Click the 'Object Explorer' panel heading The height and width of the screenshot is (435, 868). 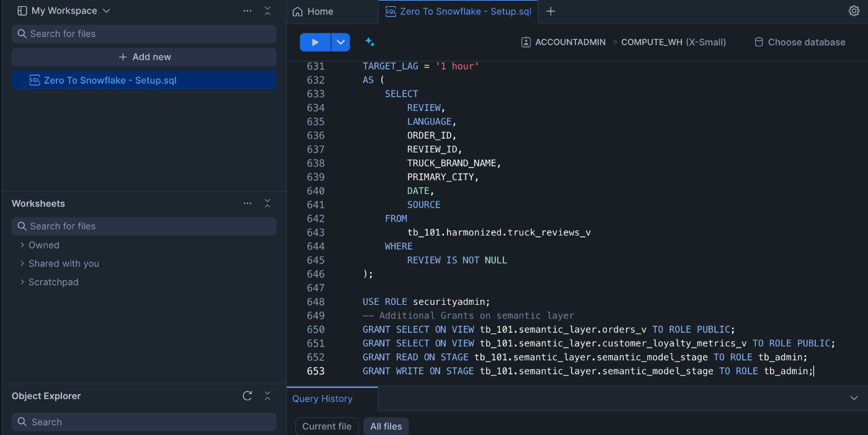pyautogui.click(x=46, y=396)
